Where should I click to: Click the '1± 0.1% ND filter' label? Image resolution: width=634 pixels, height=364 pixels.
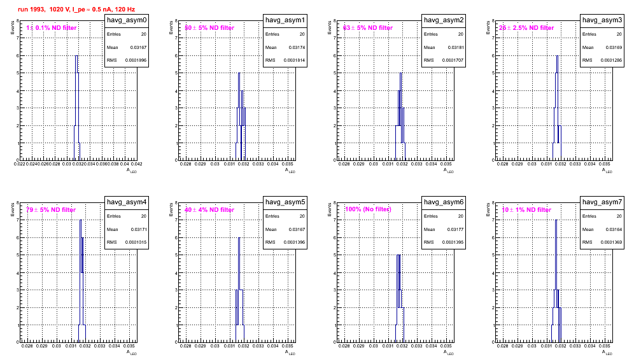pos(52,28)
